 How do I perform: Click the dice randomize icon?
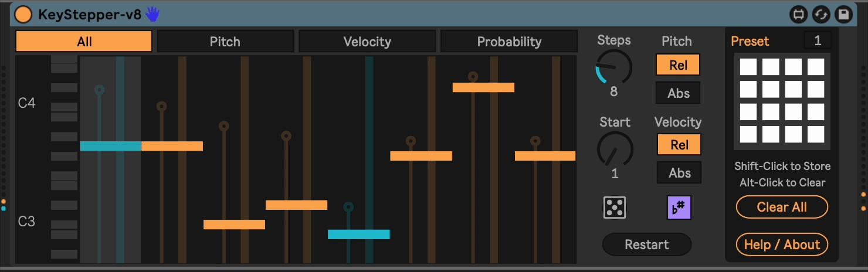pyautogui.click(x=615, y=208)
